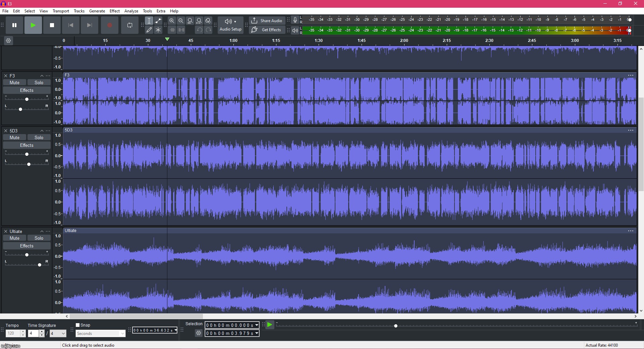The width and height of the screenshot is (644, 349).
Task: Open the File menu
Action: pyautogui.click(x=5, y=11)
